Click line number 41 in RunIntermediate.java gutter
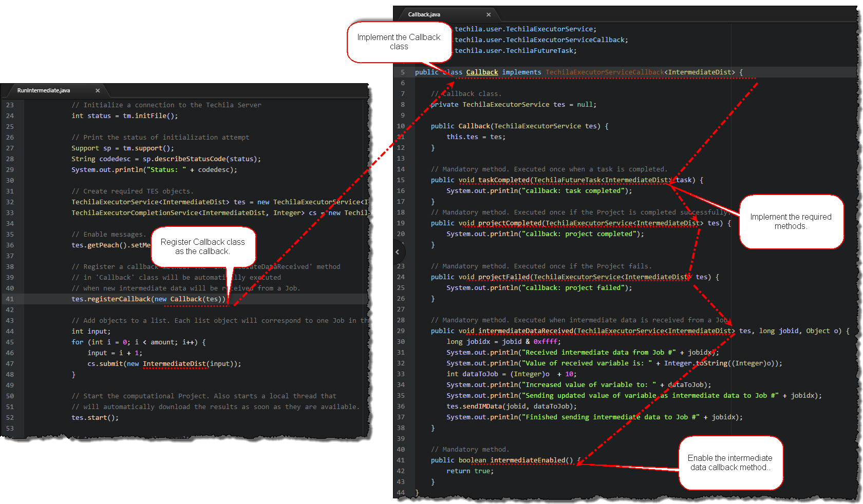 [10, 299]
